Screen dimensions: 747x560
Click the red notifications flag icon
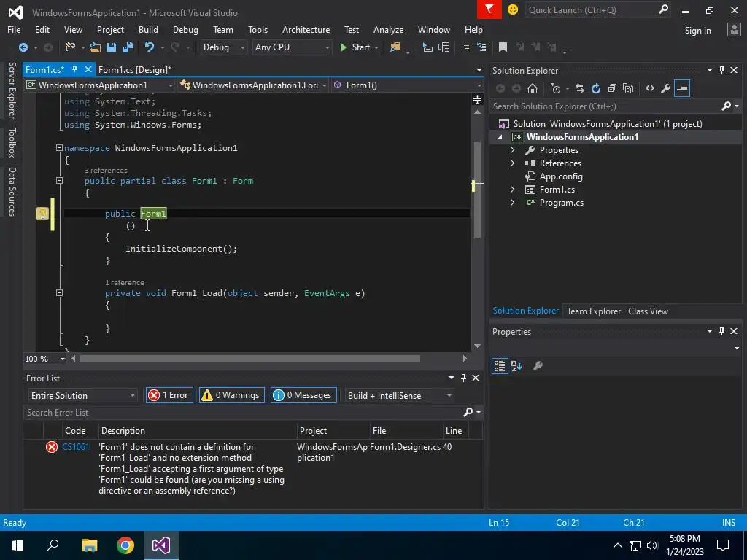pyautogui.click(x=489, y=9)
